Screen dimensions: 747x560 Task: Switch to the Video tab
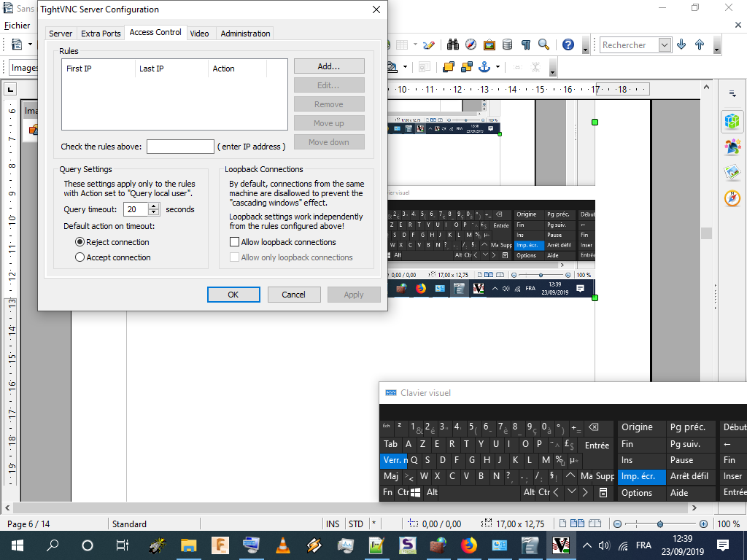pyautogui.click(x=199, y=34)
